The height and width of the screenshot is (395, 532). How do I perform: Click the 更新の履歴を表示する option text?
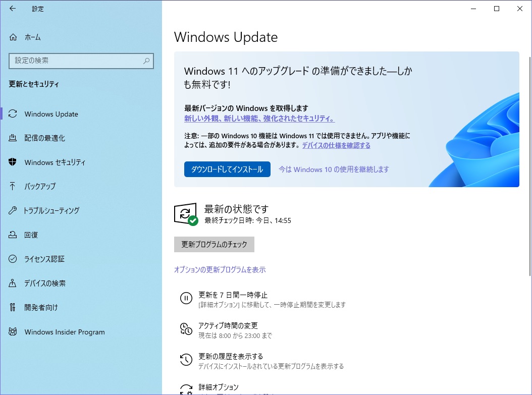(x=231, y=357)
